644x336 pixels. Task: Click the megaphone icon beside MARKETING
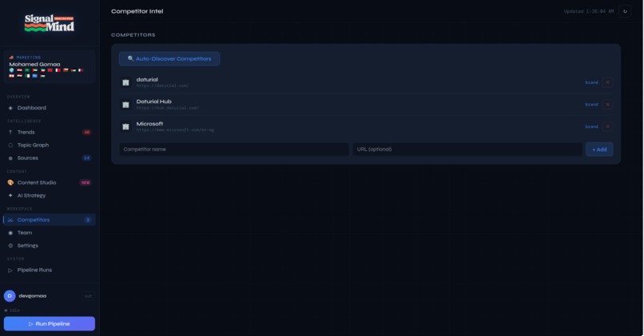tap(11, 58)
